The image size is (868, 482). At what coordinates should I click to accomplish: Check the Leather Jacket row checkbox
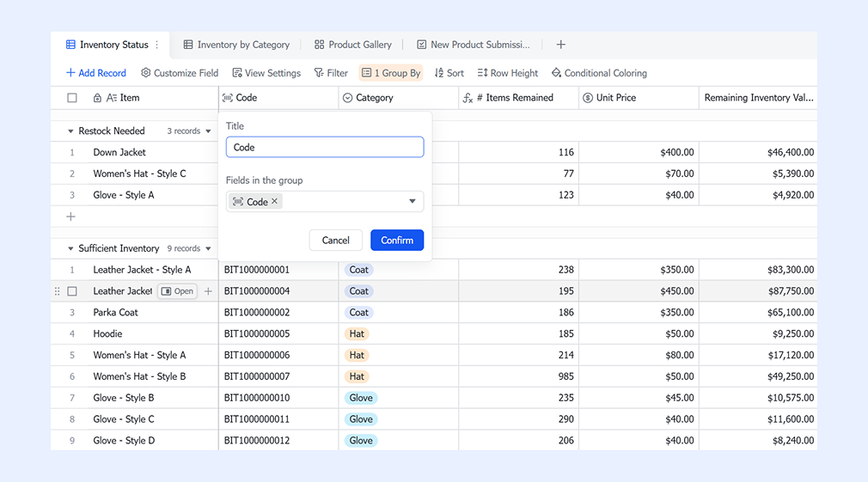tap(72, 291)
